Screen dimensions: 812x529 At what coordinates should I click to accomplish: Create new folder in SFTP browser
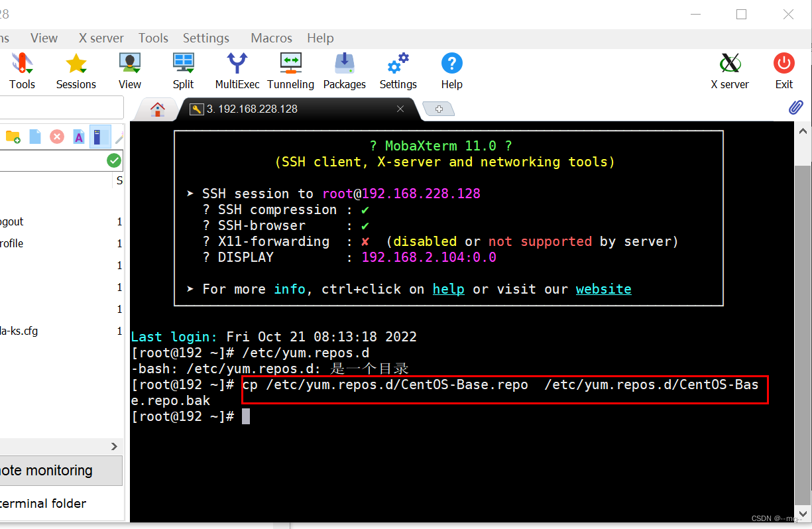tap(13, 137)
